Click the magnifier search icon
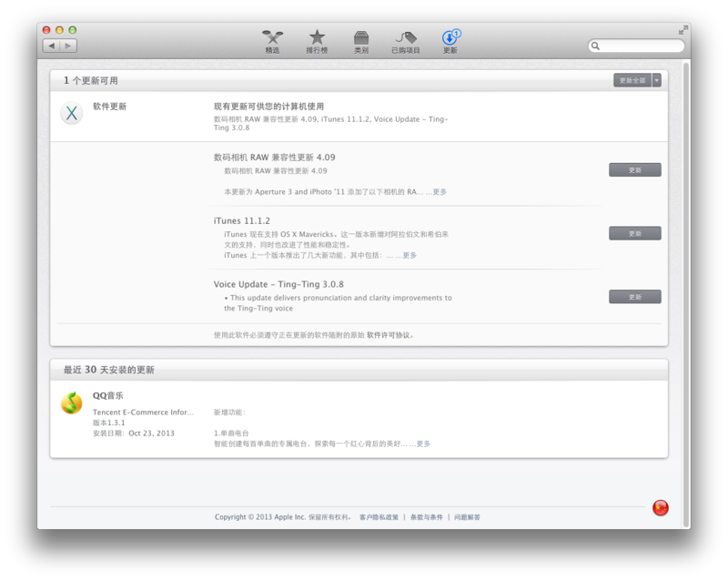This screenshot has height=581, width=728. pos(595,46)
